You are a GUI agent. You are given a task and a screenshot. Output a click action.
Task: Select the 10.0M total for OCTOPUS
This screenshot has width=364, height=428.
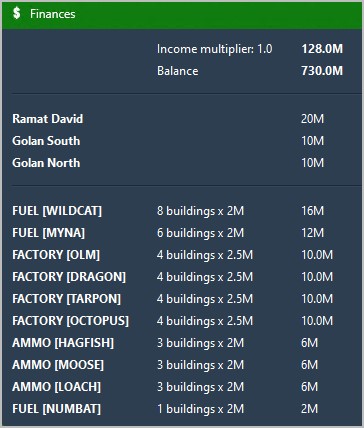[x=317, y=321]
